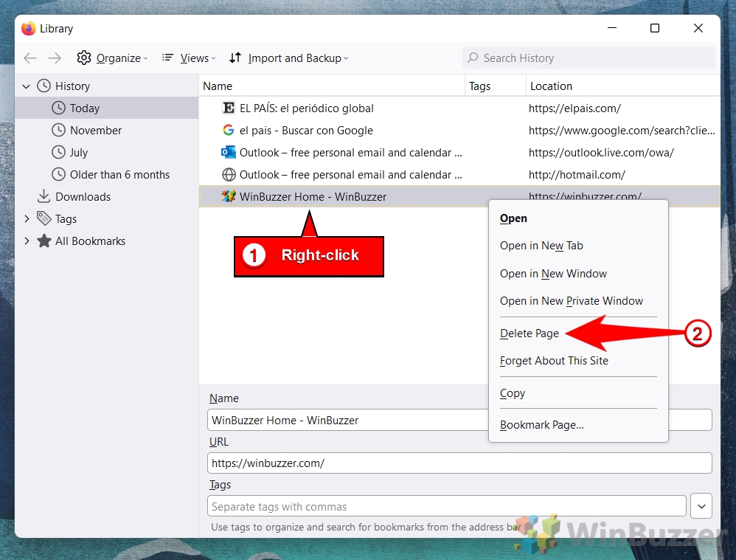Choose Open from the context menu
This screenshot has width=736, height=560.
(578, 218)
